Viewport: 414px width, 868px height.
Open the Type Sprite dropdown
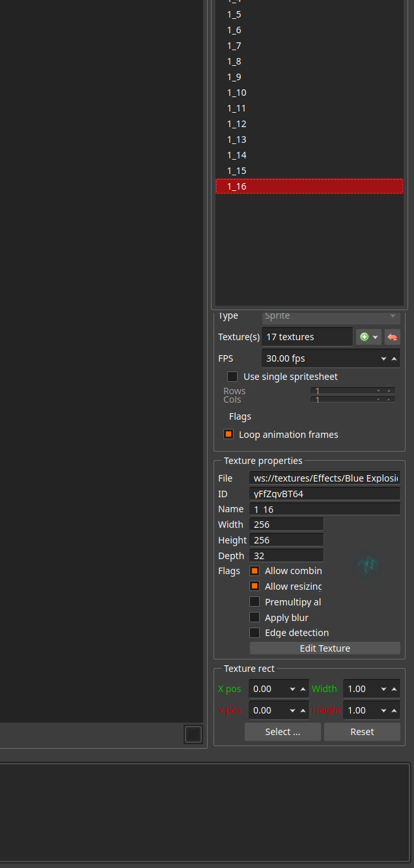pyautogui.click(x=331, y=316)
